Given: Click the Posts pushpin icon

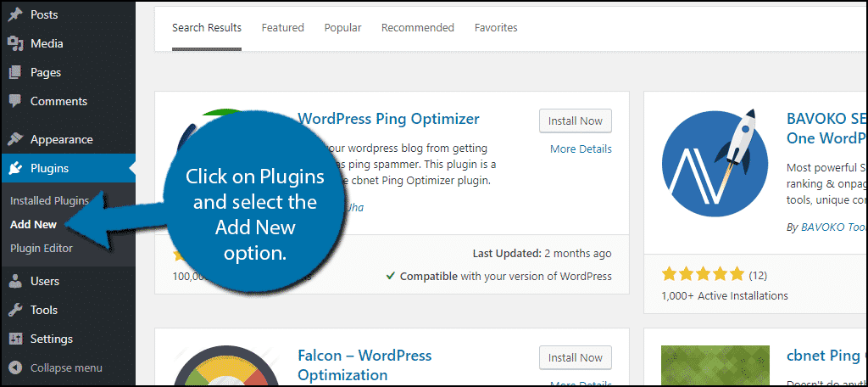Looking at the screenshot, I should click(16, 14).
